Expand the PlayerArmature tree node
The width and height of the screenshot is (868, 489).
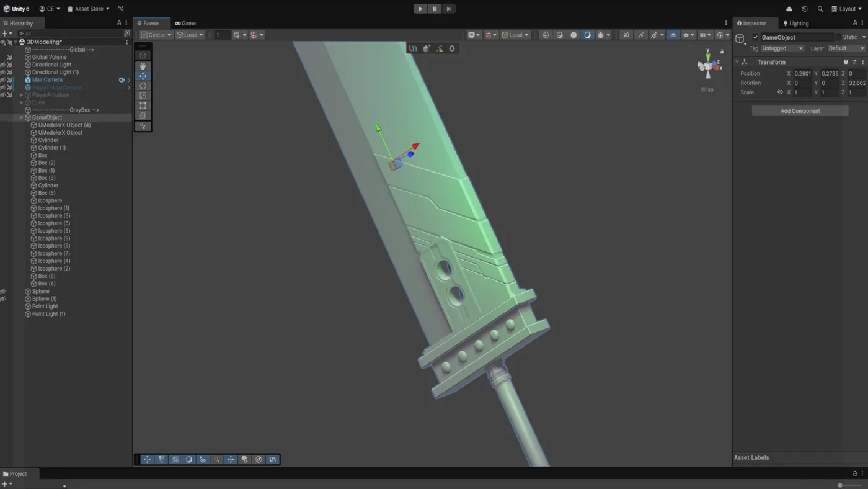point(21,95)
